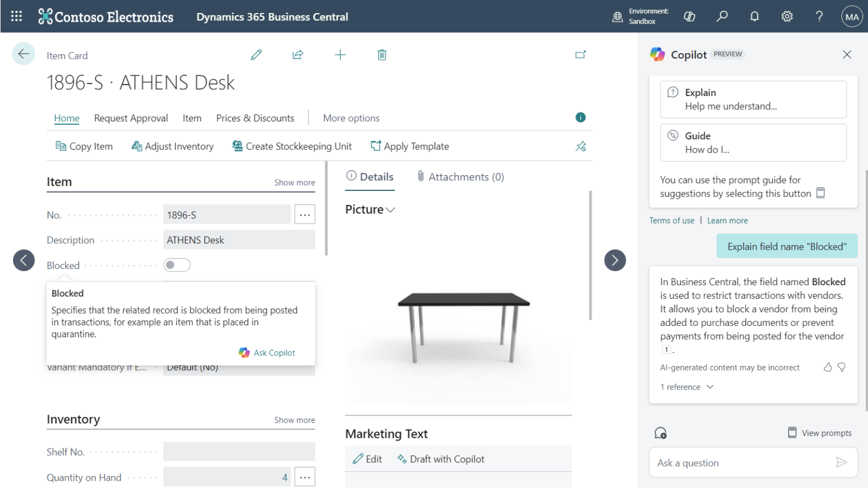Delete the item using the trash icon
Viewport: 868px width, 488px height.
382,55
